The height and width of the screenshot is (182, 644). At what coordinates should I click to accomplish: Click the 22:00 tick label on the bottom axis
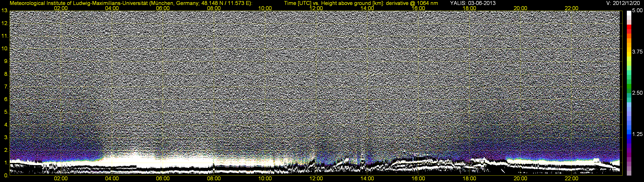point(572,179)
